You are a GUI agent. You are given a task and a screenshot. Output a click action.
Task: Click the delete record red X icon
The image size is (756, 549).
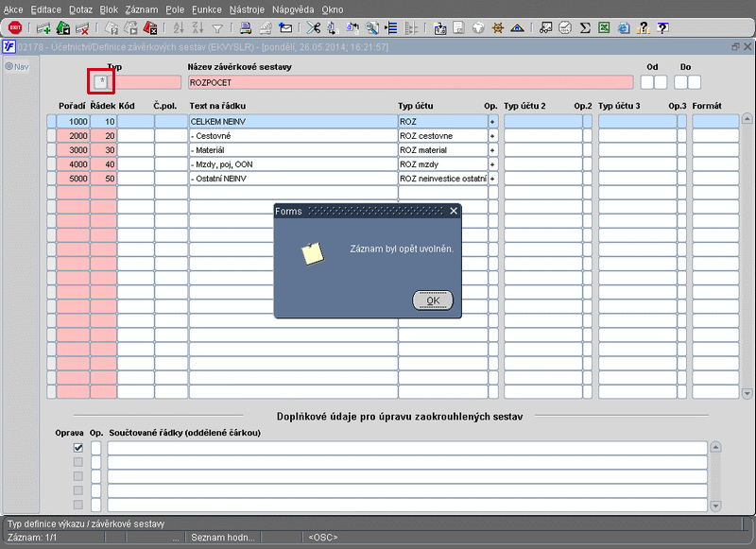83,28
